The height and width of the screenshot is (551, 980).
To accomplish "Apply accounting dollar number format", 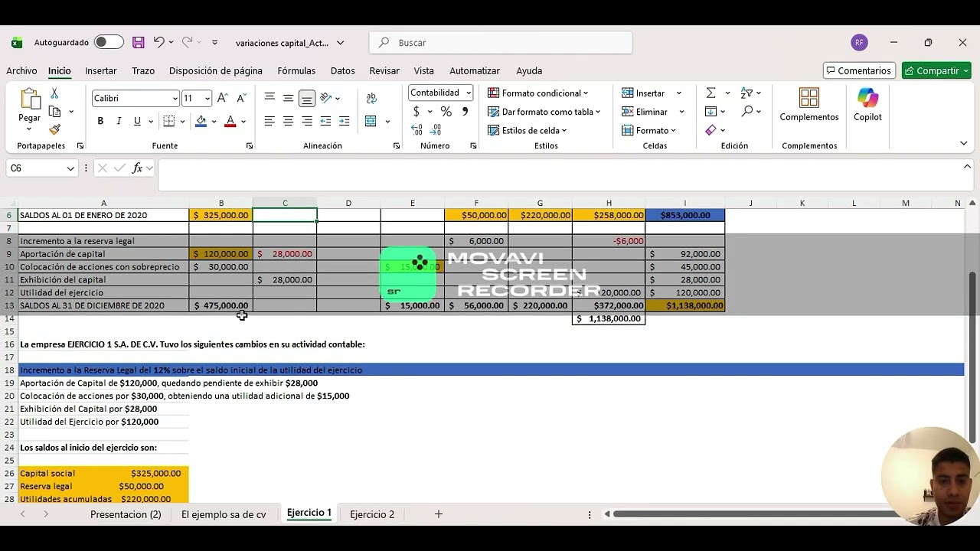I will pyautogui.click(x=416, y=112).
